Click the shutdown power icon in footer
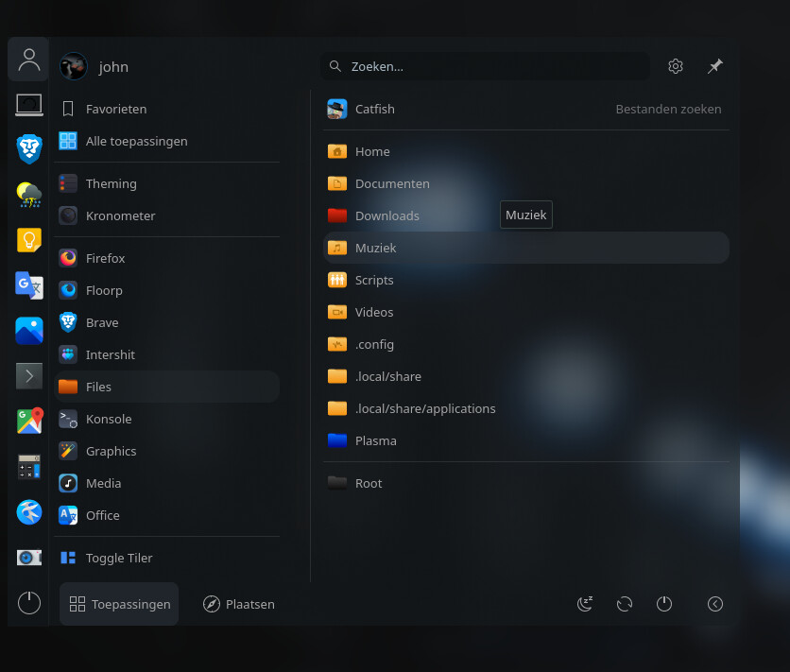790x672 pixels. click(x=664, y=604)
